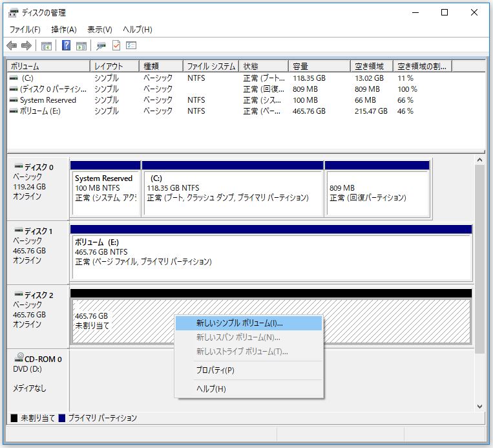493x448 pixels.
Task: Click the 215.47 GB free space cell
Action: click(371, 111)
